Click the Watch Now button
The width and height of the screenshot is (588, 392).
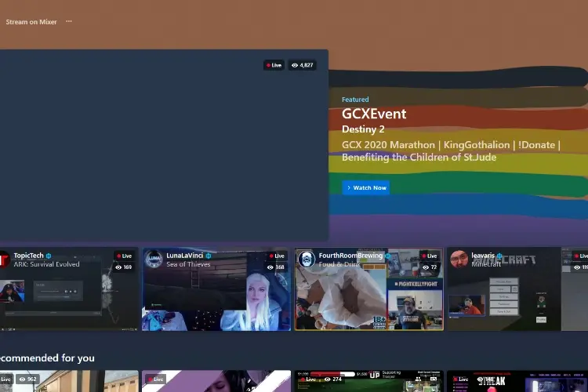pos(365,187)
